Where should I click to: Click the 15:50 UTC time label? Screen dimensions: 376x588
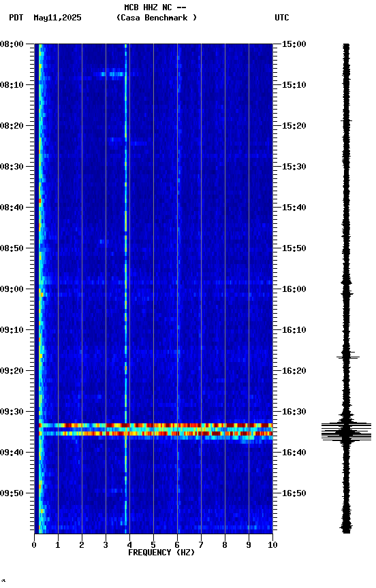(294, 248)
